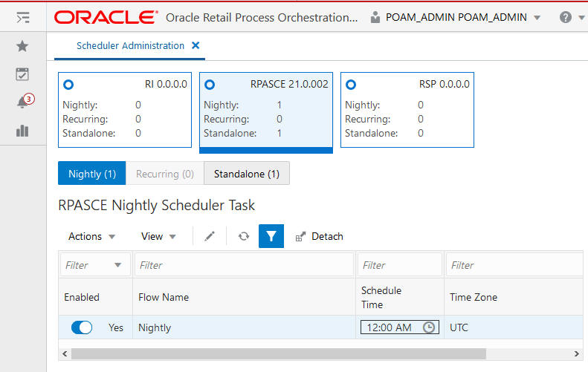Open the Reports bar chart icon
This screenshot has width=588, height=372.
[22, 131]
